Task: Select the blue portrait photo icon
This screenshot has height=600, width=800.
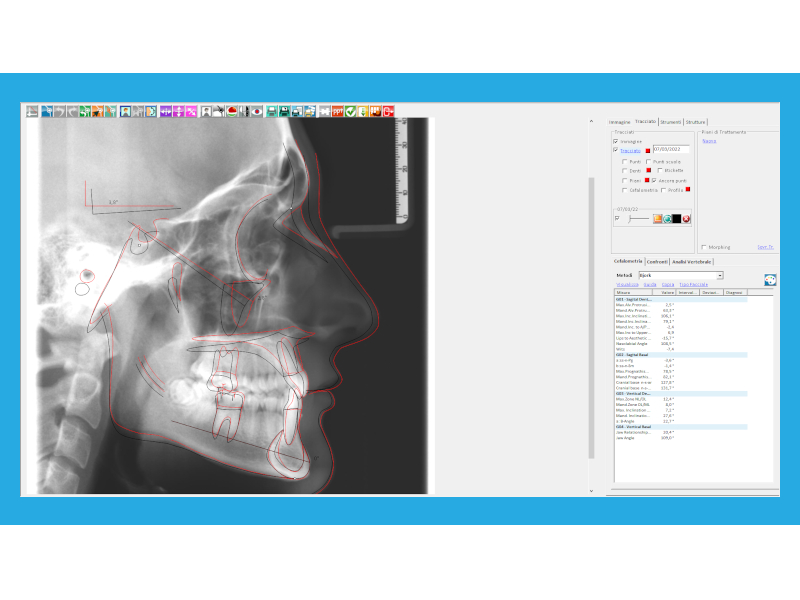Action: pyautogui.click(x=126, y=111)
